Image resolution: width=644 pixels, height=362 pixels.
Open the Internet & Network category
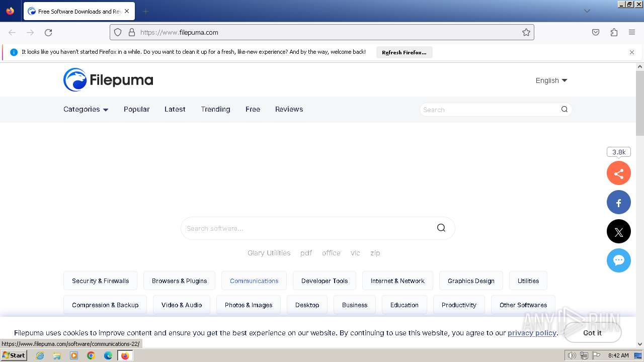coord(397,281)
